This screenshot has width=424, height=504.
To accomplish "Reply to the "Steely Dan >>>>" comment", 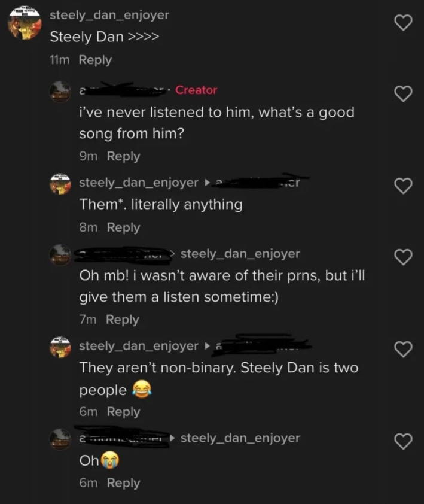I will (x=95, y=60).
